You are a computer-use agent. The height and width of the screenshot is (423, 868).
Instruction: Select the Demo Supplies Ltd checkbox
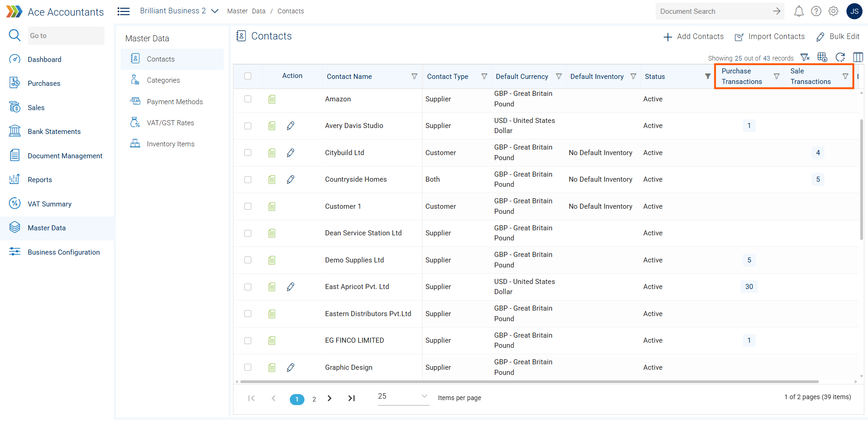point(248,260)
